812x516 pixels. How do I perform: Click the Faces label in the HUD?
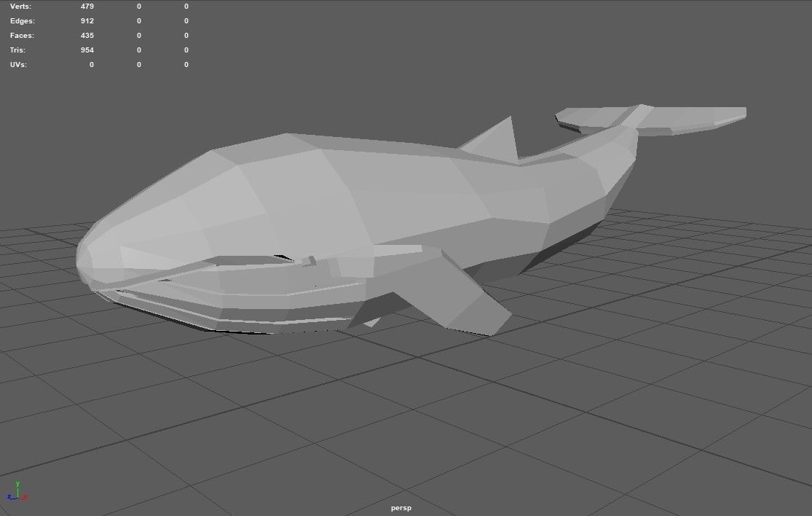click(x=22, y=35)
